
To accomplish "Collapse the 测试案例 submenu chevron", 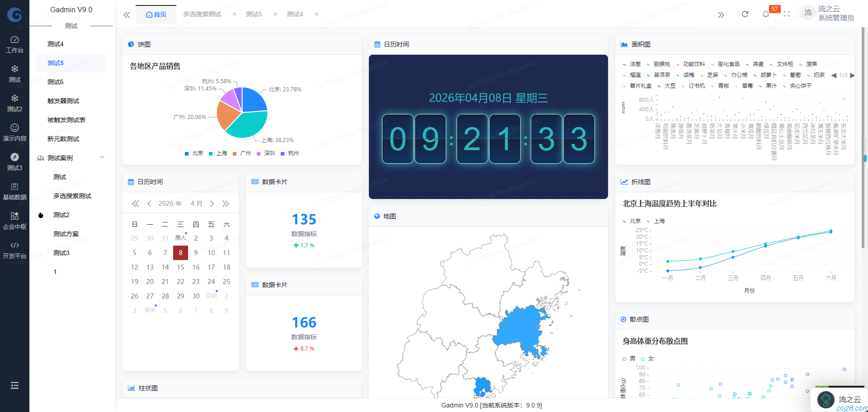I will (102, 157).
